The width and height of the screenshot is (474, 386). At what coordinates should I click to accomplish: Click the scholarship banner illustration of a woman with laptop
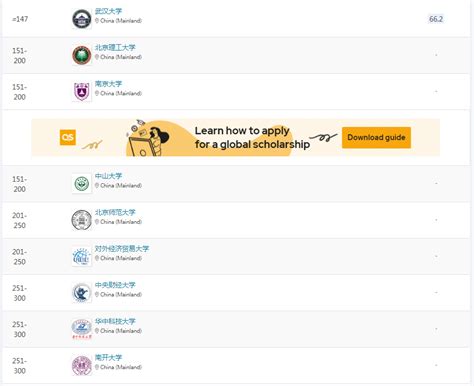pyautogui.click(x=148, y=138)
